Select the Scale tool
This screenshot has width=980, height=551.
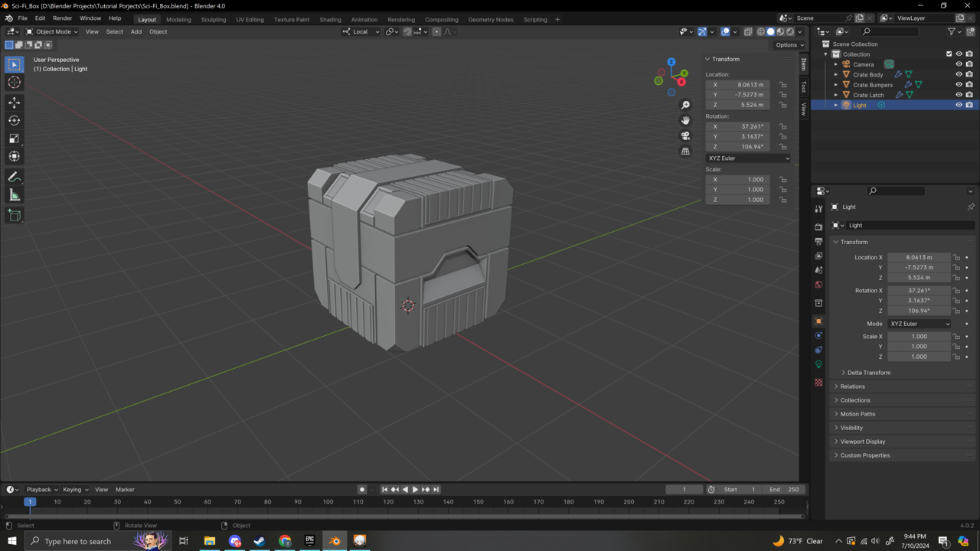[x=14, y=139]
